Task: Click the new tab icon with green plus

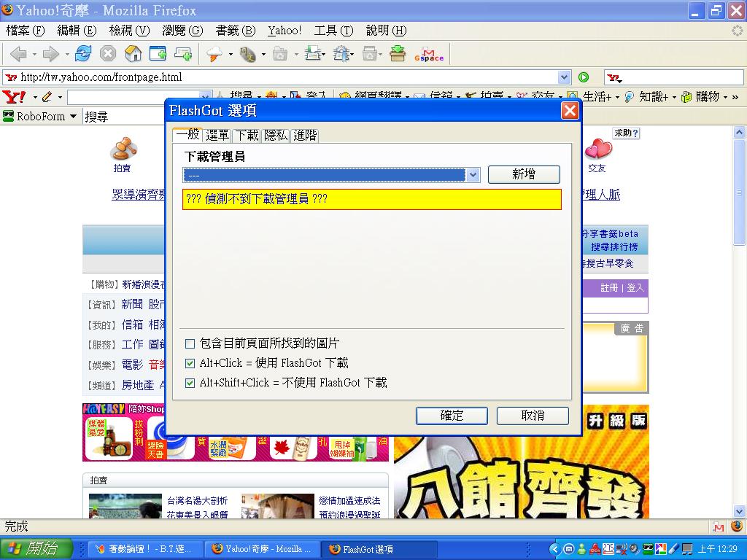Action: 183,53
